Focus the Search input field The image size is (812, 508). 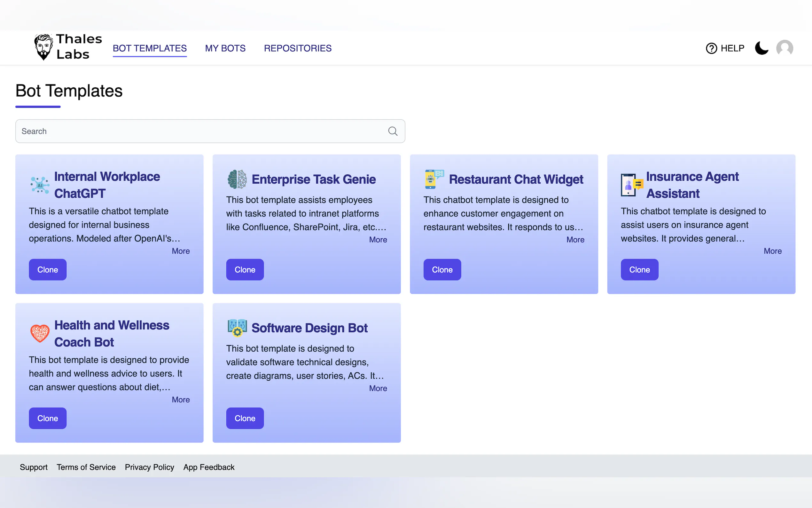click(x=201, y=131)
